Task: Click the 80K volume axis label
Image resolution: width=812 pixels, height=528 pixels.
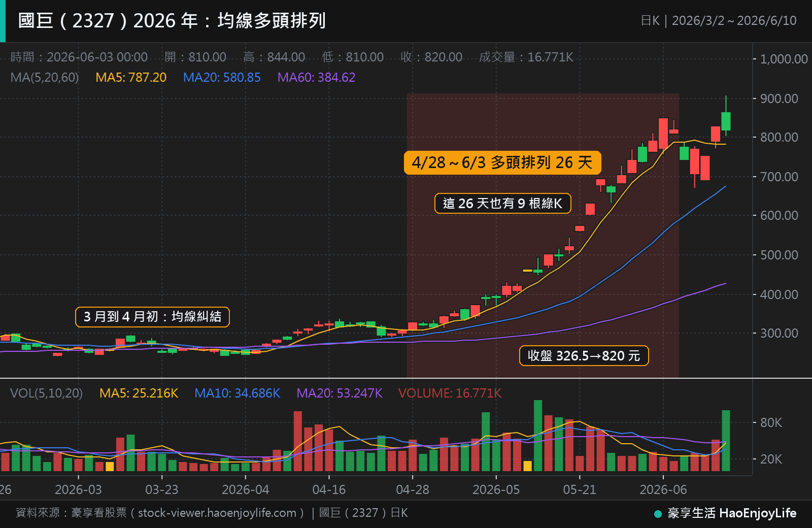Action: [x=771, y=422]
